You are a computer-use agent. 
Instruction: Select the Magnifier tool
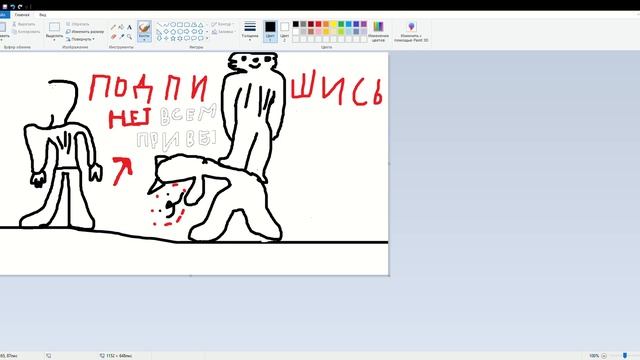129,37
